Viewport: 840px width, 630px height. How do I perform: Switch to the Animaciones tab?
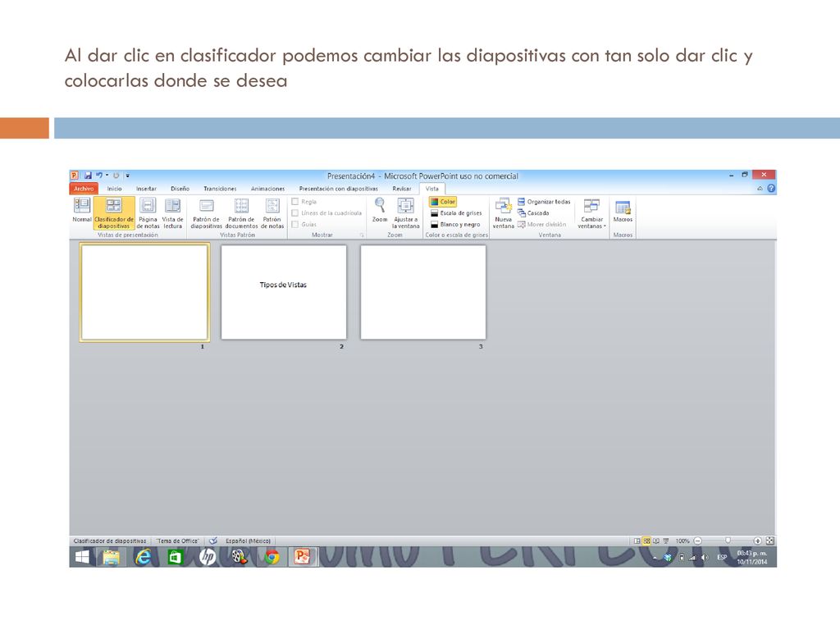click(x=268, y=189)
